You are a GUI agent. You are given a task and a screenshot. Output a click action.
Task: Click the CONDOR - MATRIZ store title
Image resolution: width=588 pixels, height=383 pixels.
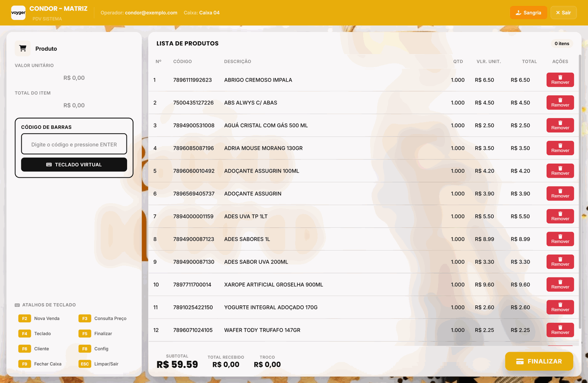(58, 8)
